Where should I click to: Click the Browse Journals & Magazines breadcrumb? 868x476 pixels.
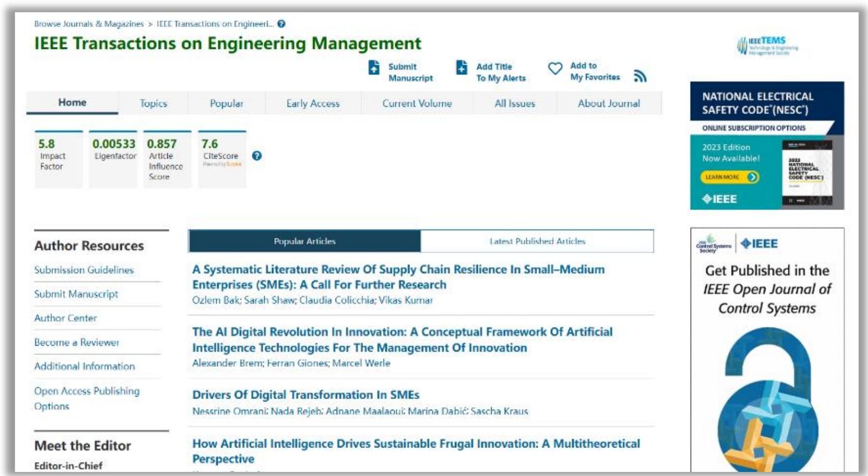(x=89, y=24)
